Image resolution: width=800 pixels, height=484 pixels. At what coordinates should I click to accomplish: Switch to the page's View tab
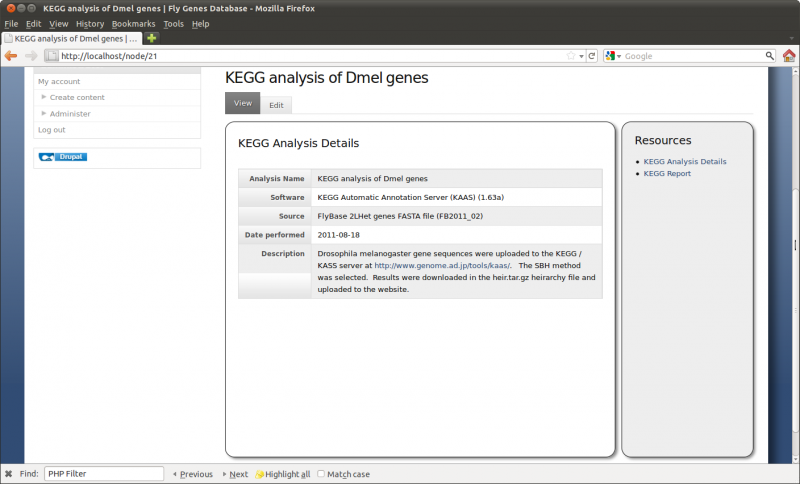243,103
